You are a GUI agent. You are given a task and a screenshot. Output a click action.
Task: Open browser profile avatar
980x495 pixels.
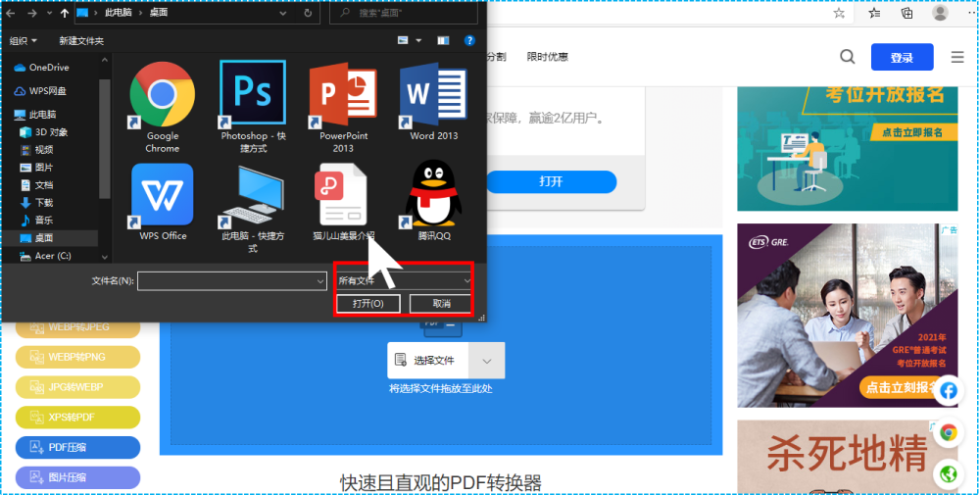[940, 13]
